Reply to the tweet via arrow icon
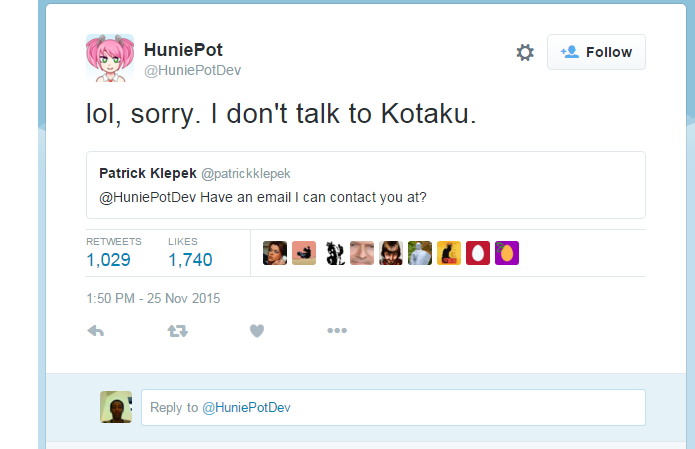 (96, 331)
